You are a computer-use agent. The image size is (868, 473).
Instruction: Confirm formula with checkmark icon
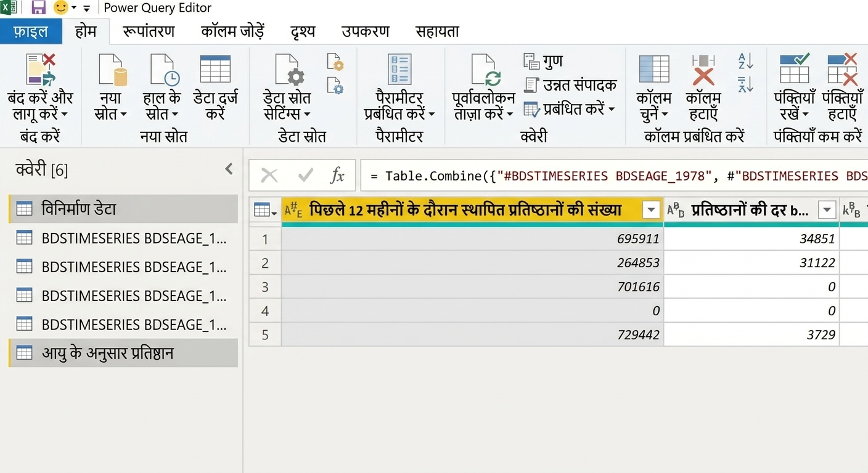point(305,176)
